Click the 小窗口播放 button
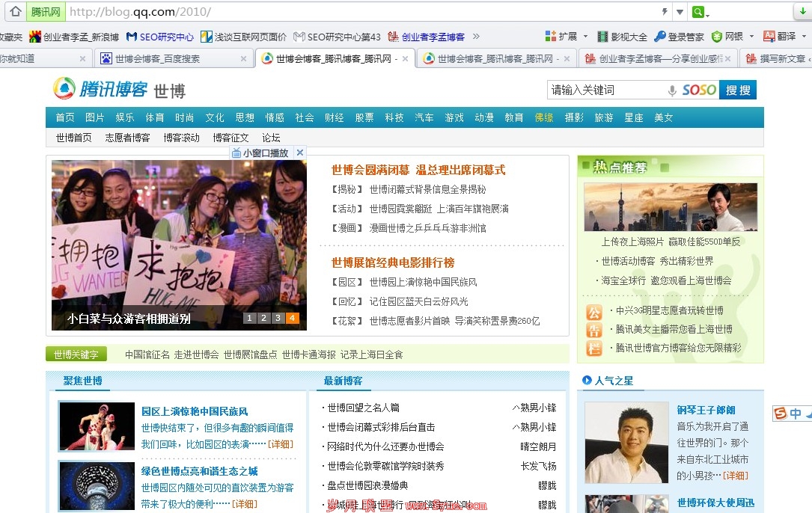This screenshot has height=513, width=812. point(260,153)
